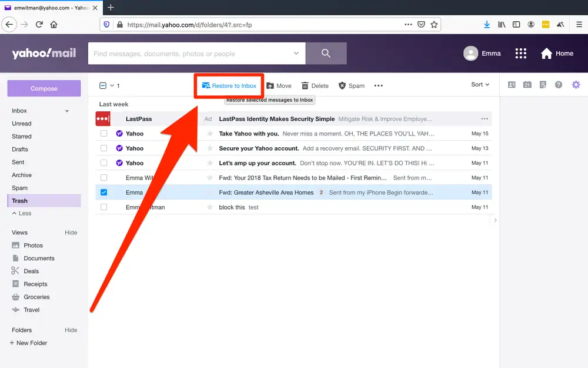Uncheck the selected Greater Asheville Area Homes email
Screen dimensions: 588x368
tap(104, 192)
